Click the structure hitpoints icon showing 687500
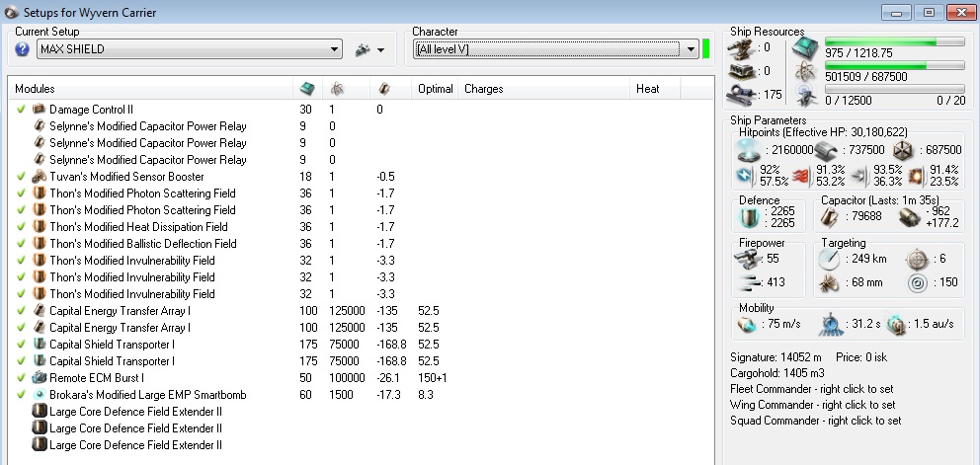 903,151
